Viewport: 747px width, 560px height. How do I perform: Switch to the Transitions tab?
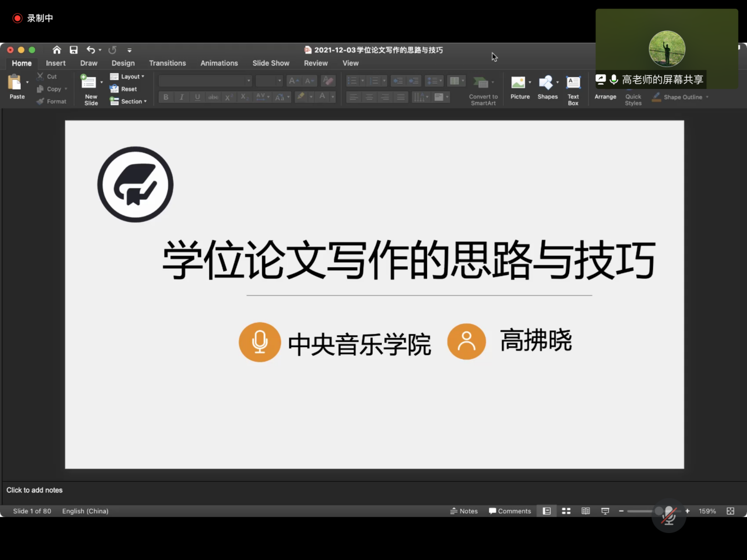point(167,63)
